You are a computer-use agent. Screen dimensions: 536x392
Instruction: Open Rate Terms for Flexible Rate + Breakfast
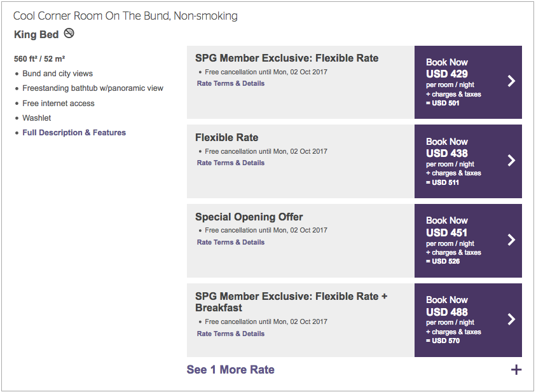pyautogui.click(x=231, y=334)
